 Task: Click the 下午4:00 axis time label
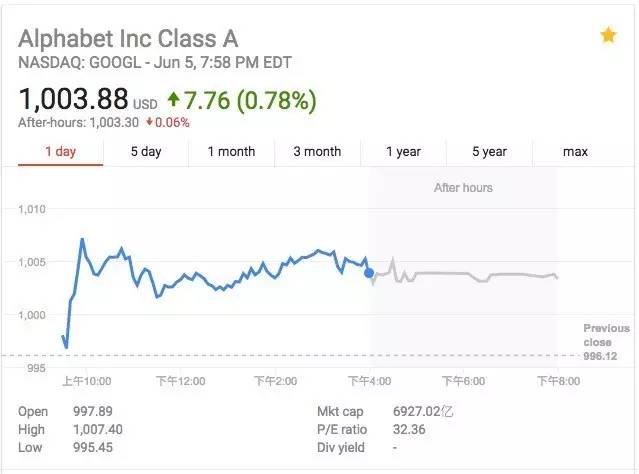(x=369, y=381)
